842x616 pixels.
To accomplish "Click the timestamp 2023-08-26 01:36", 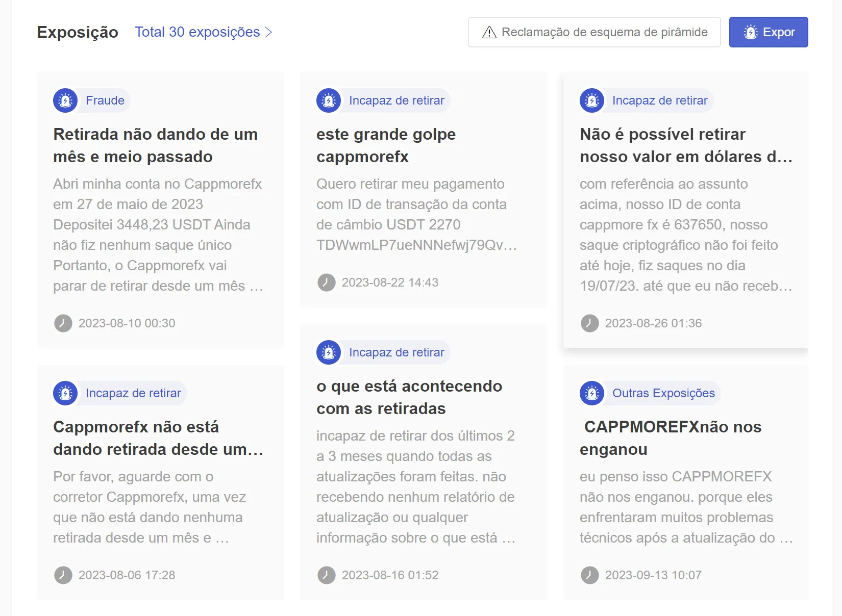I will [x=654, y=323].
